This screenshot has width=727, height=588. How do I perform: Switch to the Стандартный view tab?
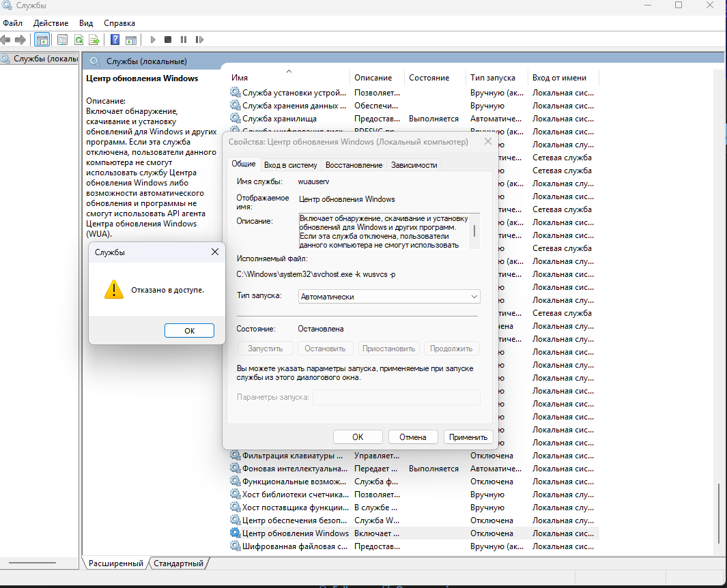pos(178,563)
